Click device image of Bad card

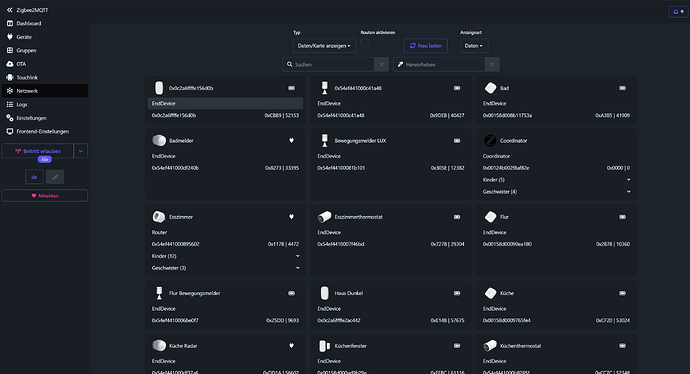pos(490,88)
